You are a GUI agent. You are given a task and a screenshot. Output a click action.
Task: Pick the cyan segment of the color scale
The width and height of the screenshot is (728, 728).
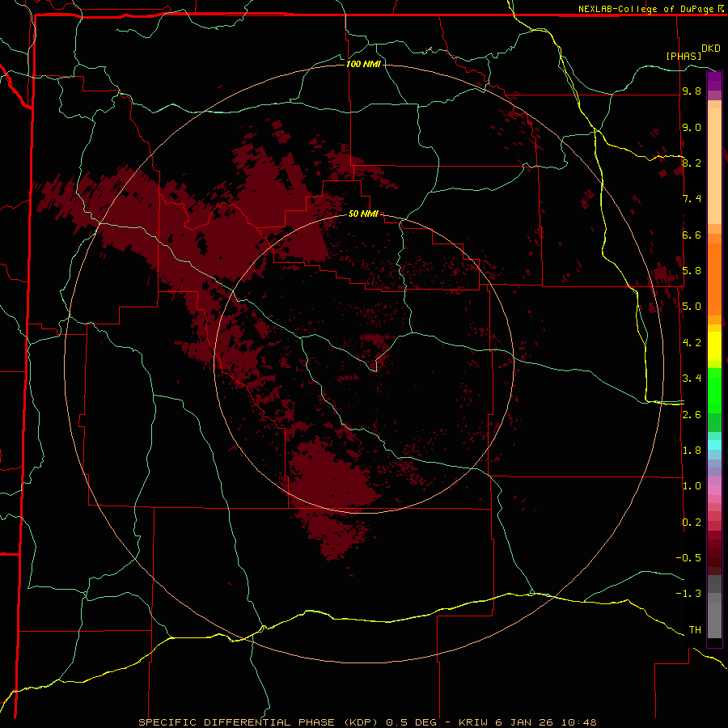click(714, 445)
